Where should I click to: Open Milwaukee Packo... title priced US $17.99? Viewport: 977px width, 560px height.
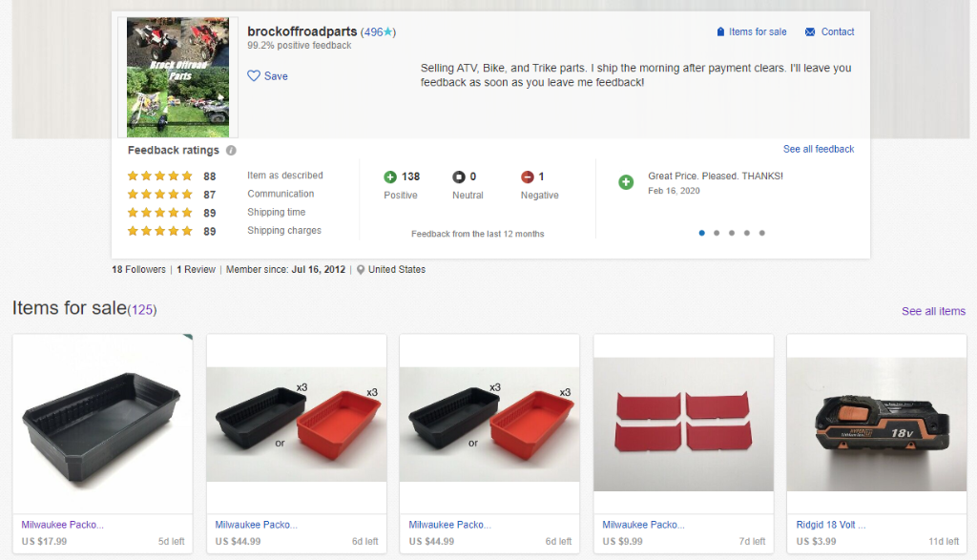tap(62, 525)
